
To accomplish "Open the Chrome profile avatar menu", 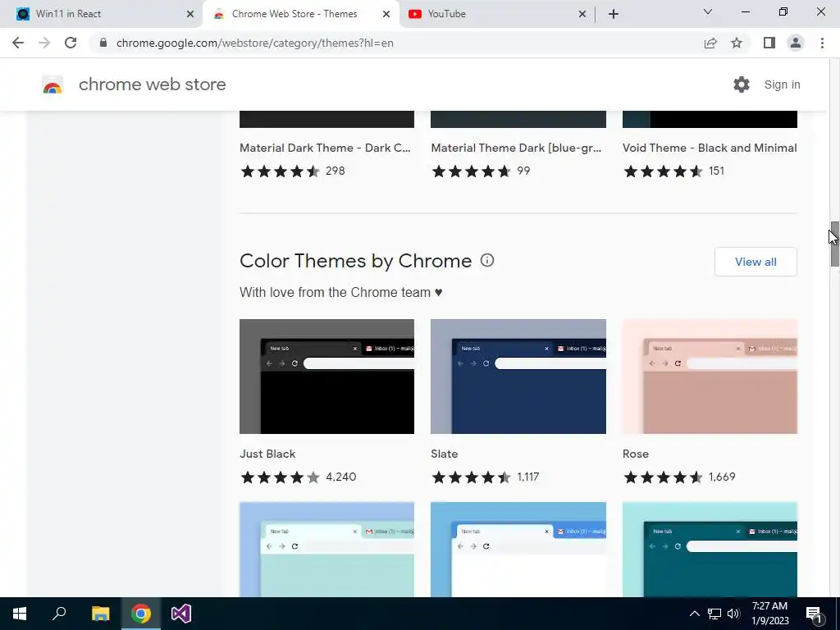I will tap(796, 43).
